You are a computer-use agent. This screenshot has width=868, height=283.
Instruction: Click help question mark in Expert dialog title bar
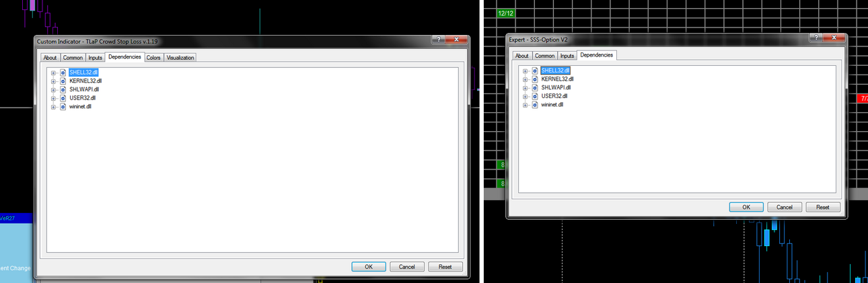coord(817,39)
